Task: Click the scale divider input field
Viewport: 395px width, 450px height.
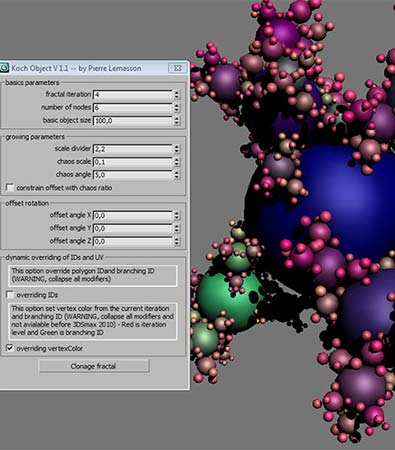Action: coord(133,149)
